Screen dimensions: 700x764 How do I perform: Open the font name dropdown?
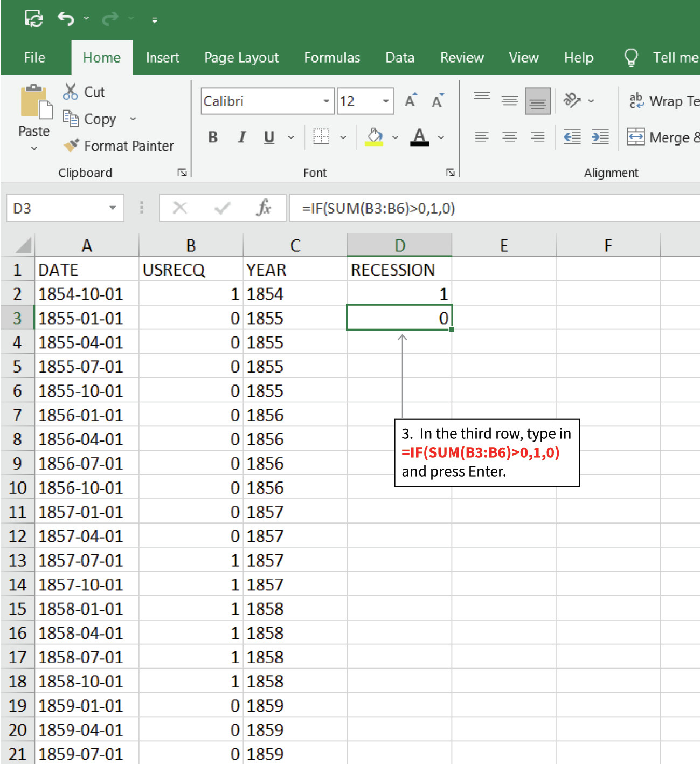[x=326, y=101]
